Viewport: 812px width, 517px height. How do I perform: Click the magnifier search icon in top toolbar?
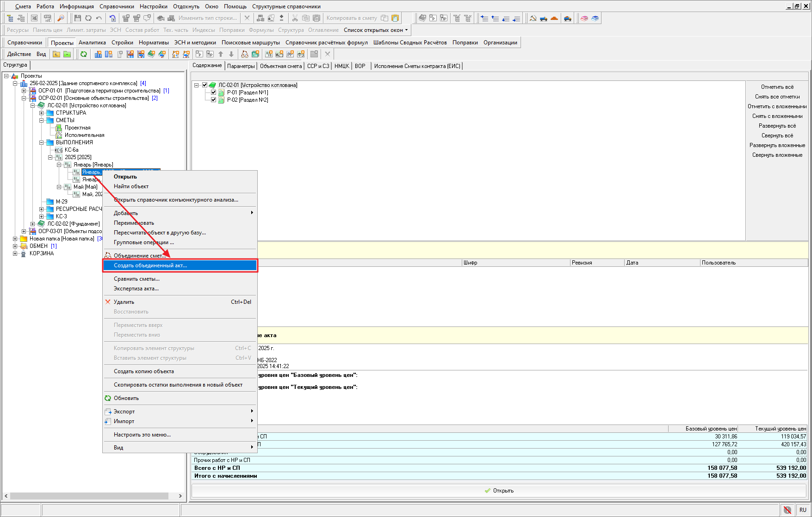[61, 18]
